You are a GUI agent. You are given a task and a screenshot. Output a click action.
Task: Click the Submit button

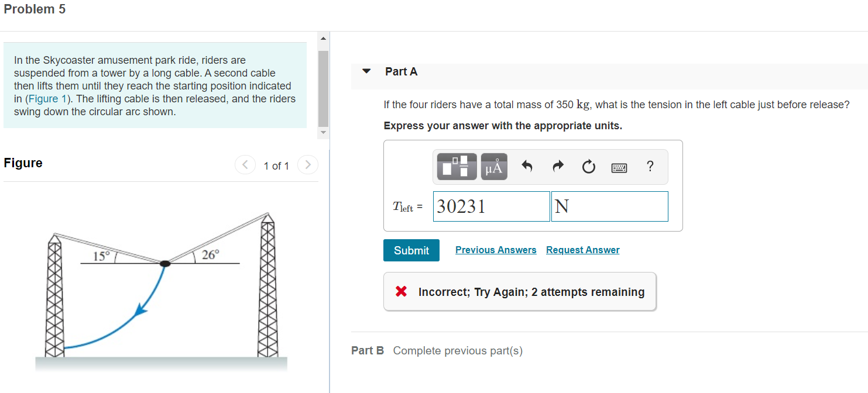[x=411, y=250]
